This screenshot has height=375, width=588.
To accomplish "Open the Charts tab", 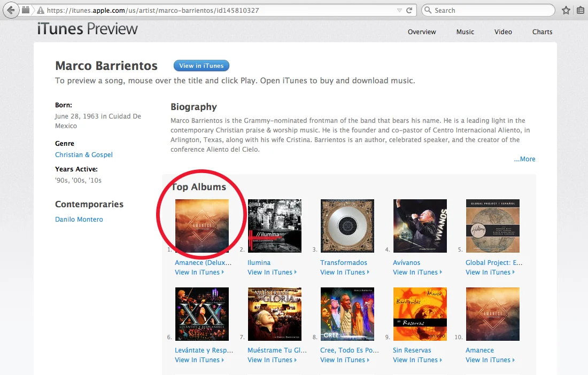I will coord(542,32).
